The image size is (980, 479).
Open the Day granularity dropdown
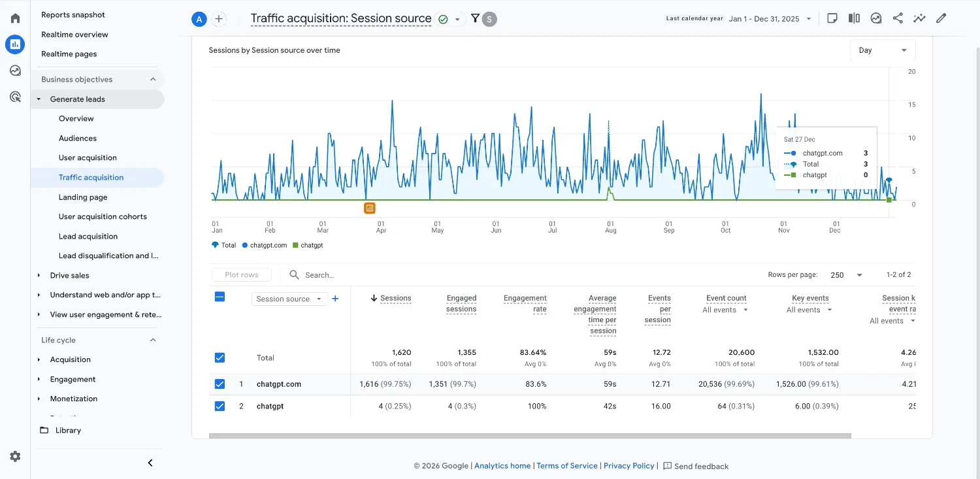[x=883, y=50]
